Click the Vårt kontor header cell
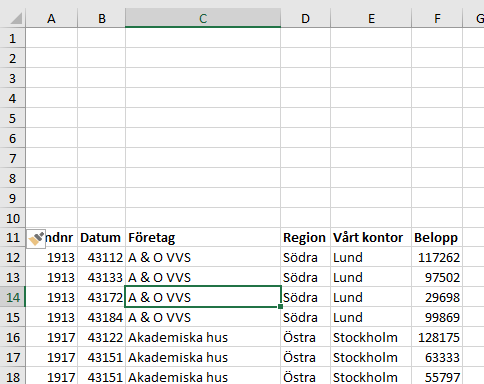The height and width of the screenshot is (384, 484). pos(371,237)
